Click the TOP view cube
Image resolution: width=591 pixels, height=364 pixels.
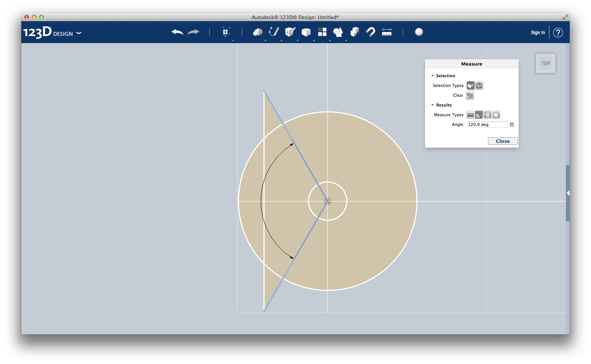pyautogui.click(x=546, y=63)
